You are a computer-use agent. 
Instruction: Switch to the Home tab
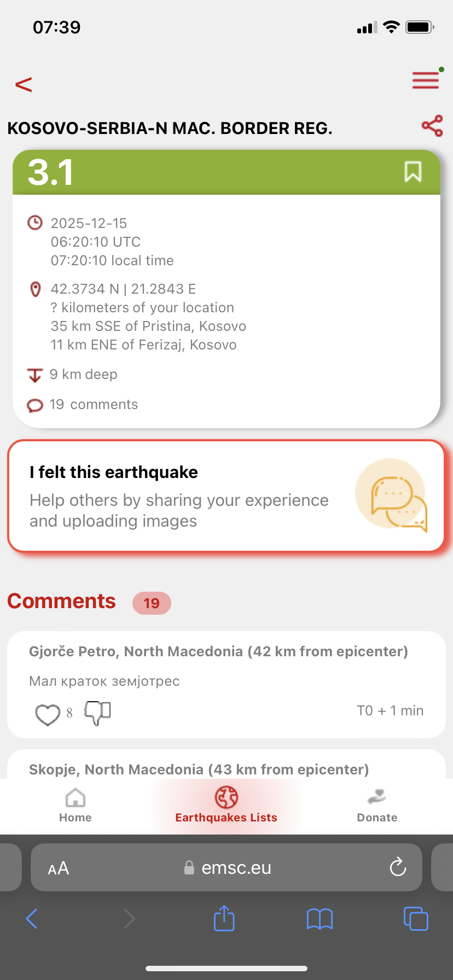(x=75, y=806)
